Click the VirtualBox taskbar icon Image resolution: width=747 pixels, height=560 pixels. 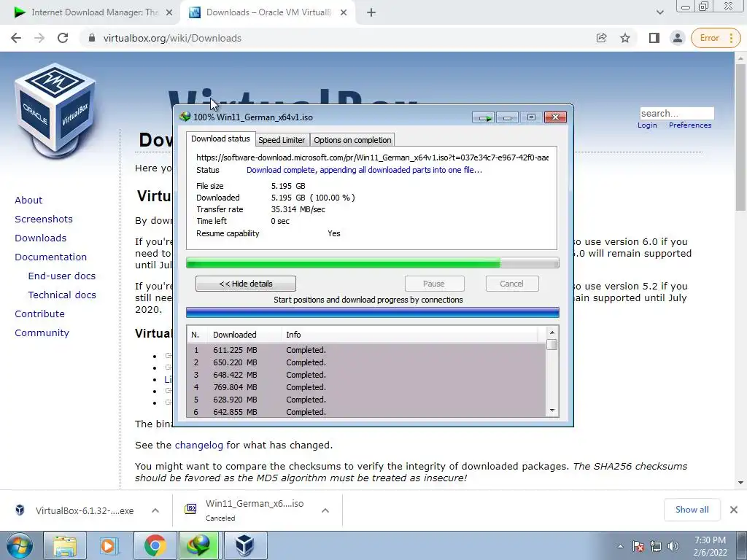[x=244, y=545]
